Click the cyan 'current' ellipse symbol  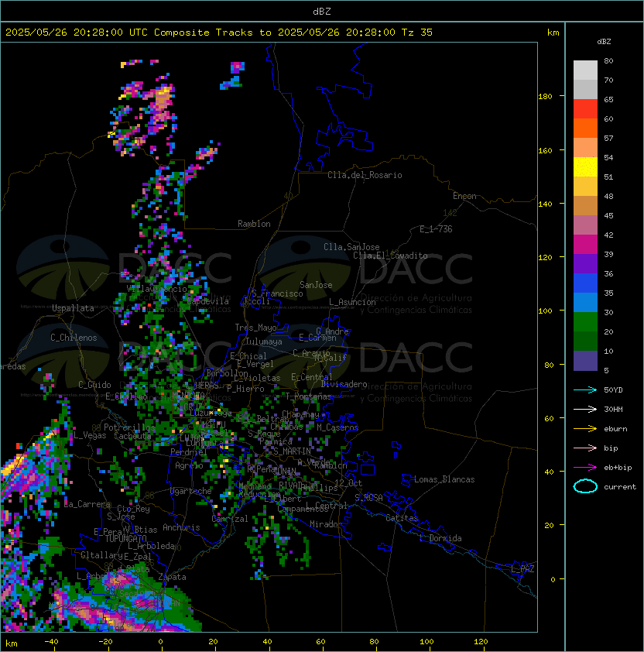tap(585, 486)
